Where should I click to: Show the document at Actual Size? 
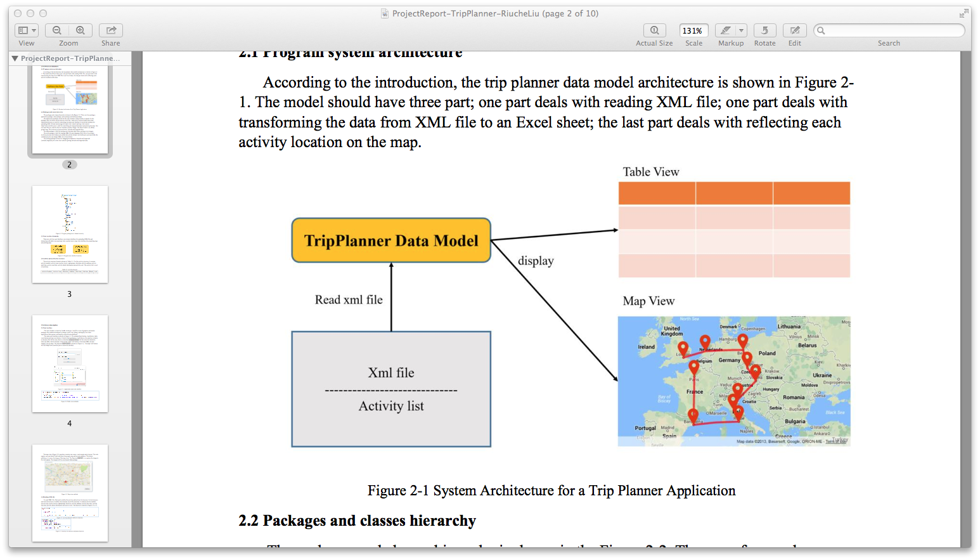pos(654,30)
